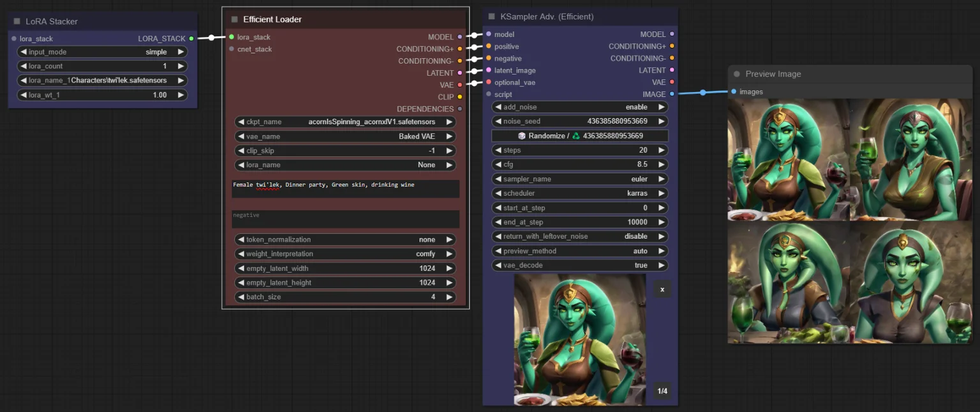
Task: Click the KSampler script input port
Action: coord(489,94)
